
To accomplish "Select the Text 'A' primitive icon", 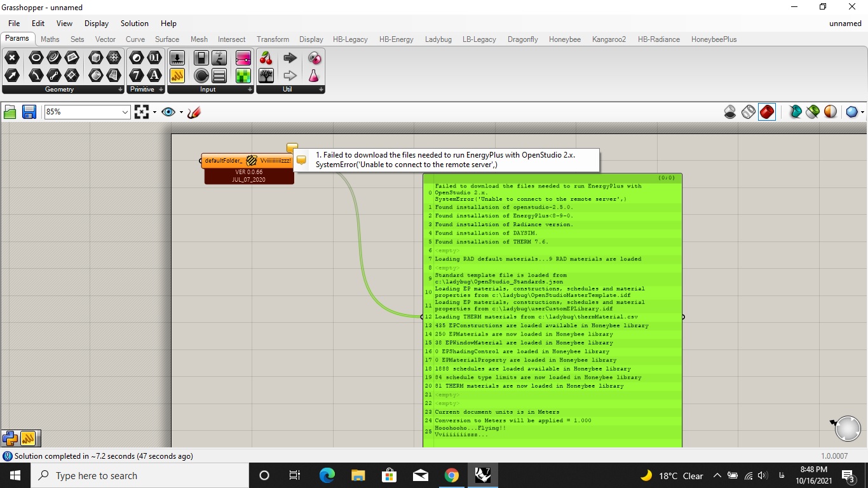I will (x=154, y=76).
